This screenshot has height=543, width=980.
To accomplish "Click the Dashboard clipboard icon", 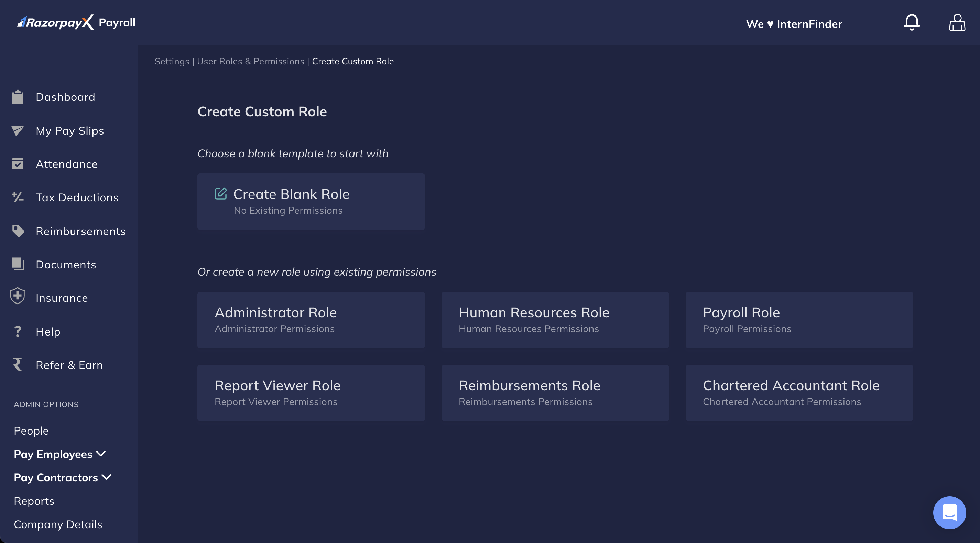I will [x=18, y=97].
